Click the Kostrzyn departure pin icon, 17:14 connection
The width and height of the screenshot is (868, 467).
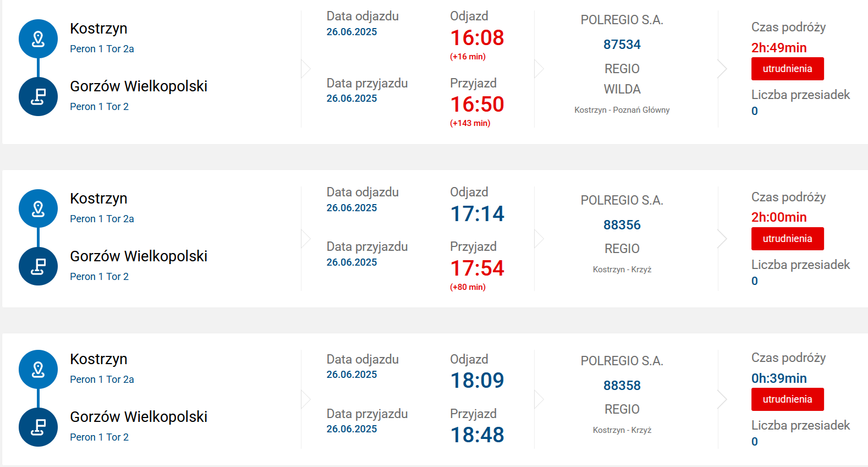(38, 209)
